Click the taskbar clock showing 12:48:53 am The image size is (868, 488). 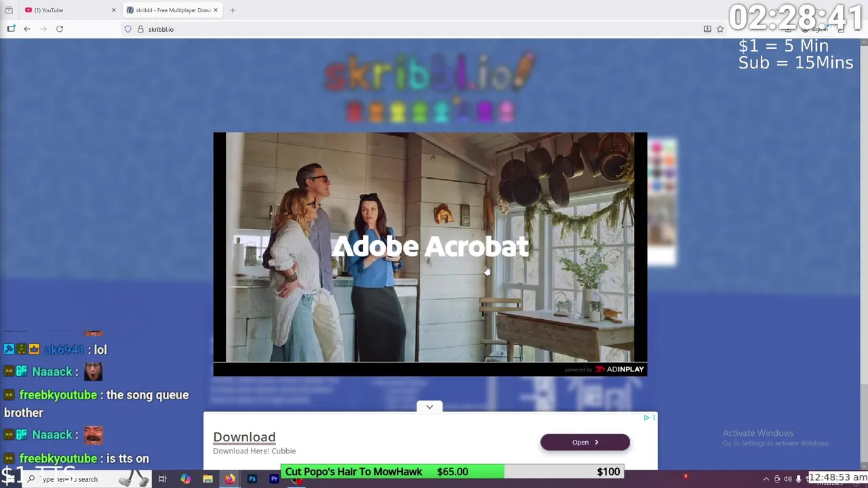point(837,478)
